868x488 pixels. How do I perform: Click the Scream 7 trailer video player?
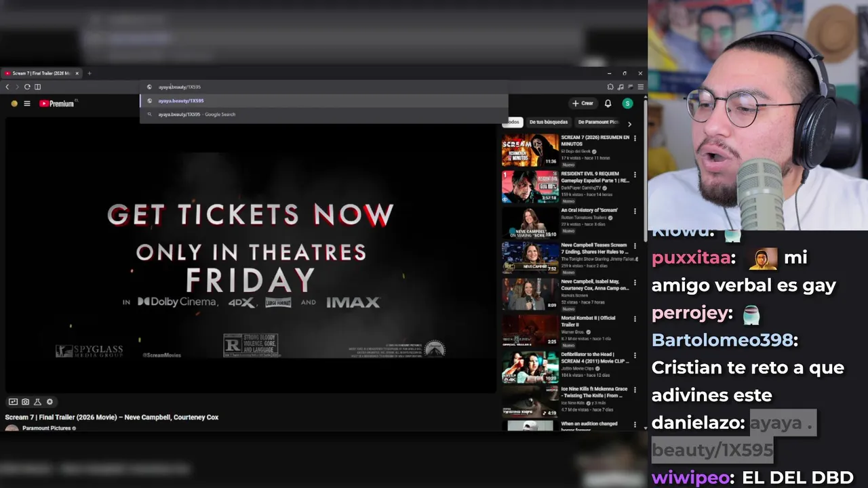point(251,256)
